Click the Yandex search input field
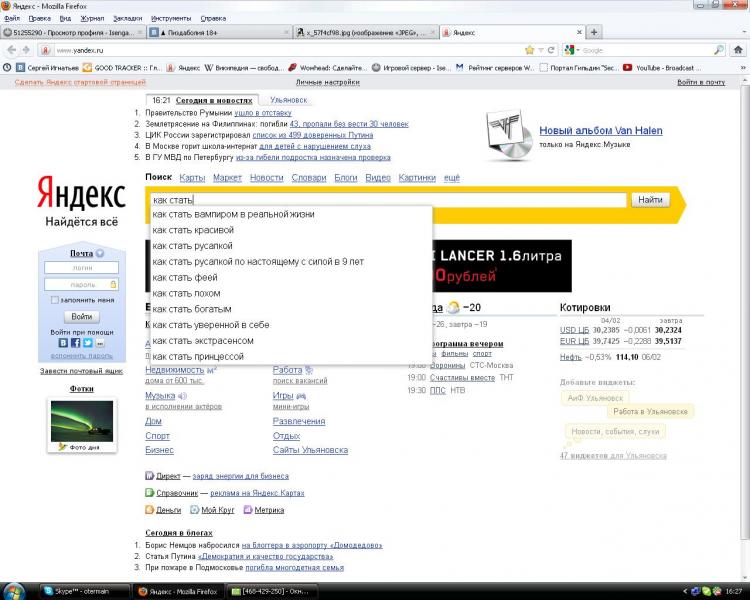 tap(388, 200)
